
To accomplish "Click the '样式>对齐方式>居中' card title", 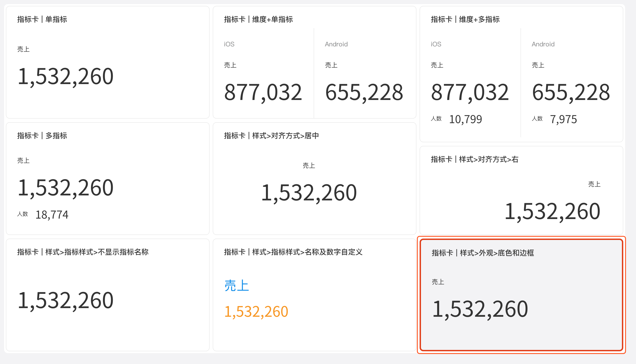I will pos(271,136).
